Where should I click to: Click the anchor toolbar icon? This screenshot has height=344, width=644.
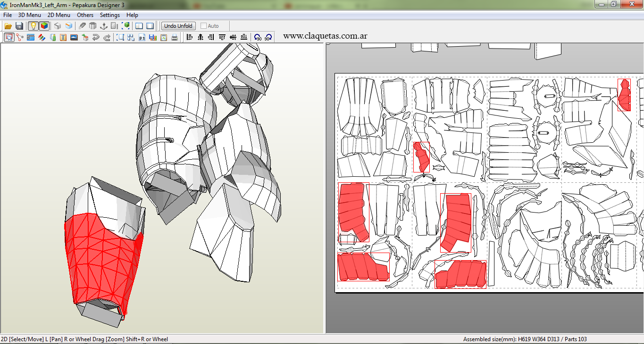point(104,26)
